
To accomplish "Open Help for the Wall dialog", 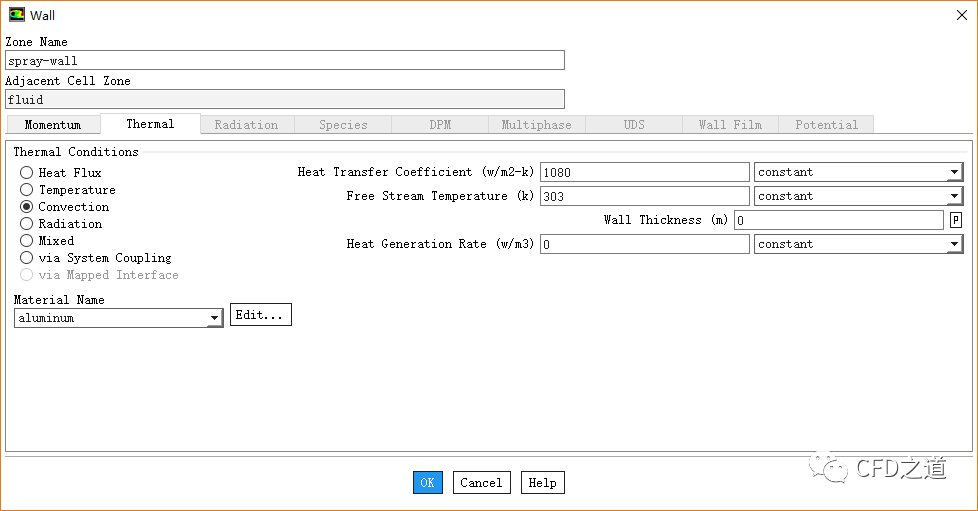I will point(542,482).
